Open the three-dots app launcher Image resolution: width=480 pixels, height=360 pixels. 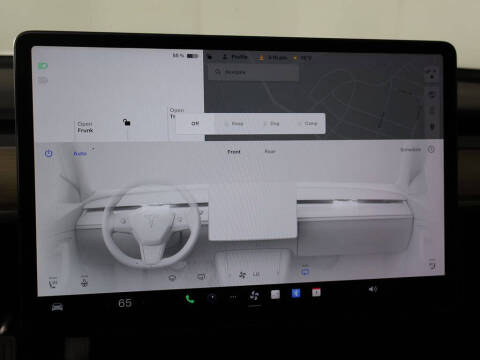[233, 297]
